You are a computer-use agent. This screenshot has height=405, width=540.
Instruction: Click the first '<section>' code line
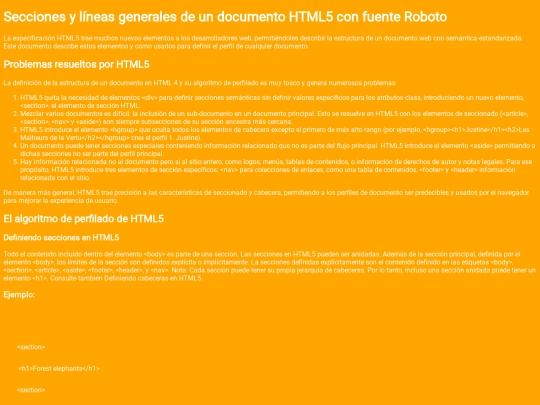point(31,347)
